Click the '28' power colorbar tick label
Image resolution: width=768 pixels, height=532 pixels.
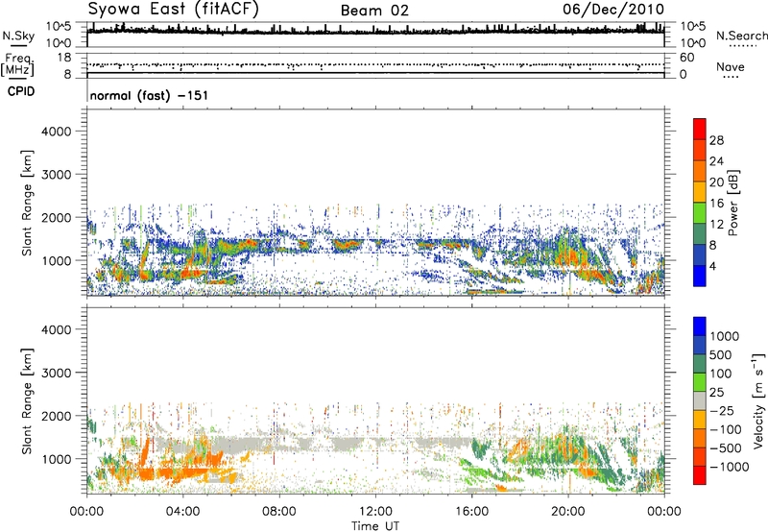(x=716, y=140)
